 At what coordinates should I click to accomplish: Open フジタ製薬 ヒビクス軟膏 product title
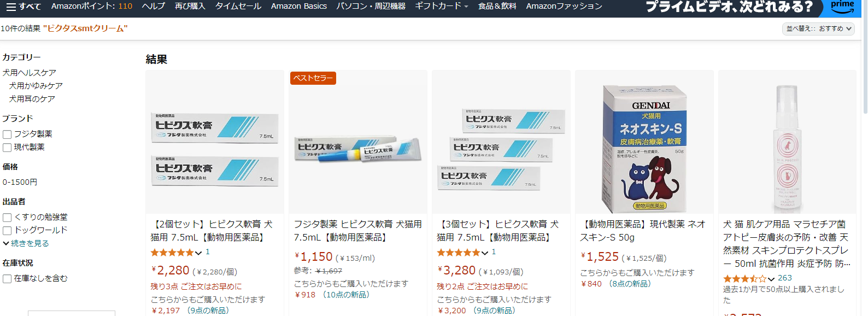click(358, 231)
